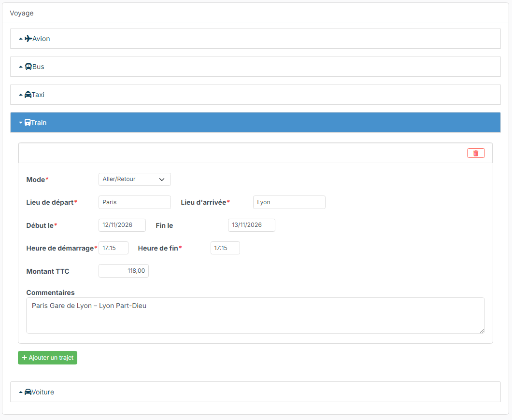Expand the Voiture section caret
The image size is (512, 420).
pos(21,392)
